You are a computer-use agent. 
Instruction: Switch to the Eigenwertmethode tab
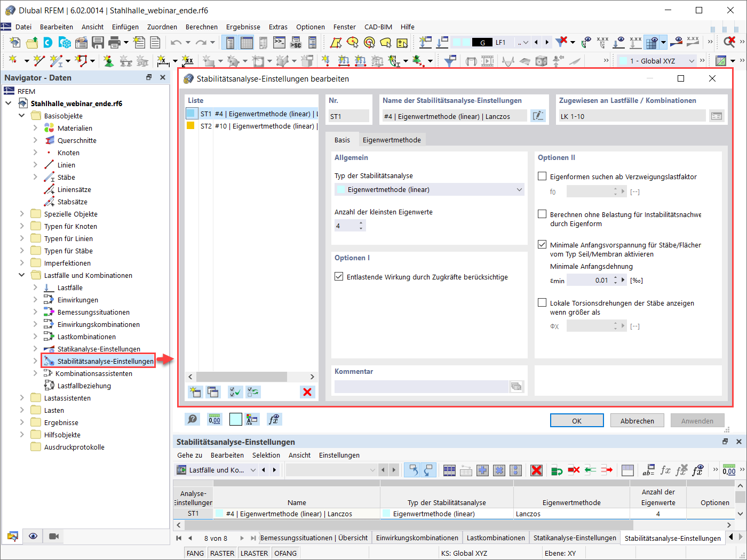pos(392,140)
